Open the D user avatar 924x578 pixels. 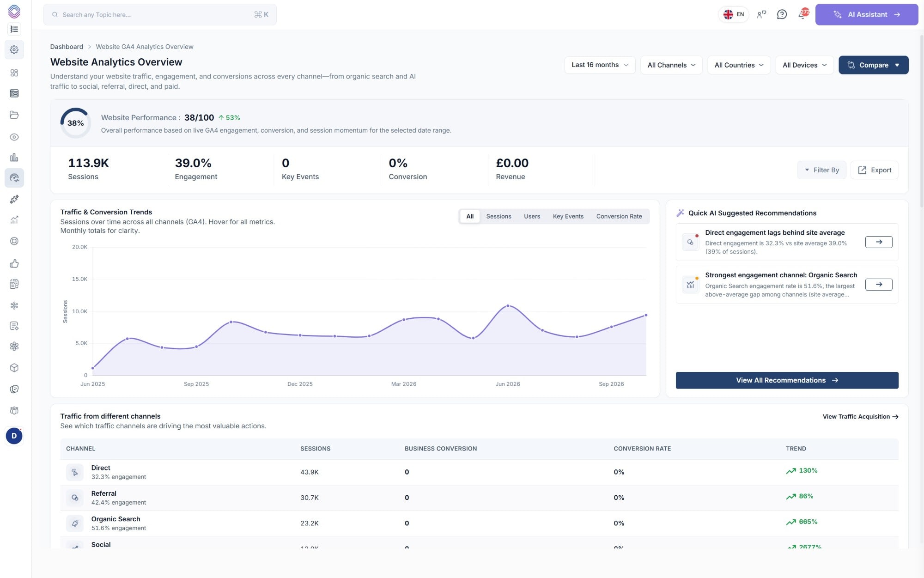pyautogui.click(x=14, y=436)
